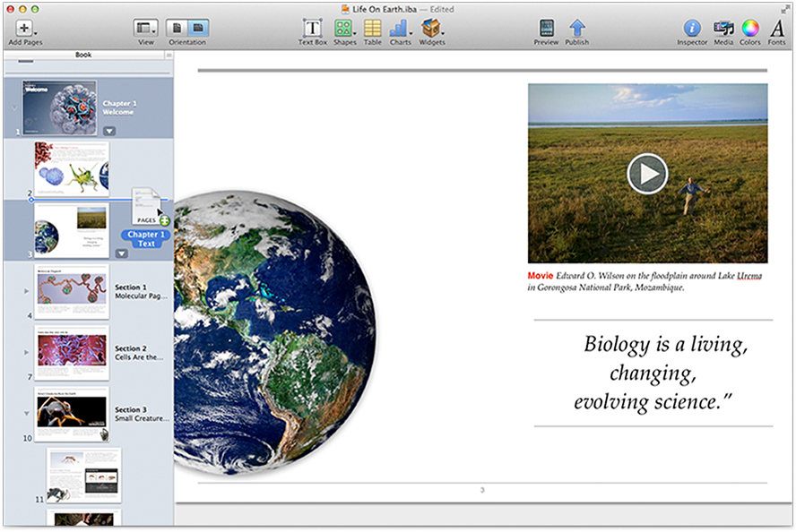Insert a Table from toolbar
This screenshot has height=532, width=796.
373,29
